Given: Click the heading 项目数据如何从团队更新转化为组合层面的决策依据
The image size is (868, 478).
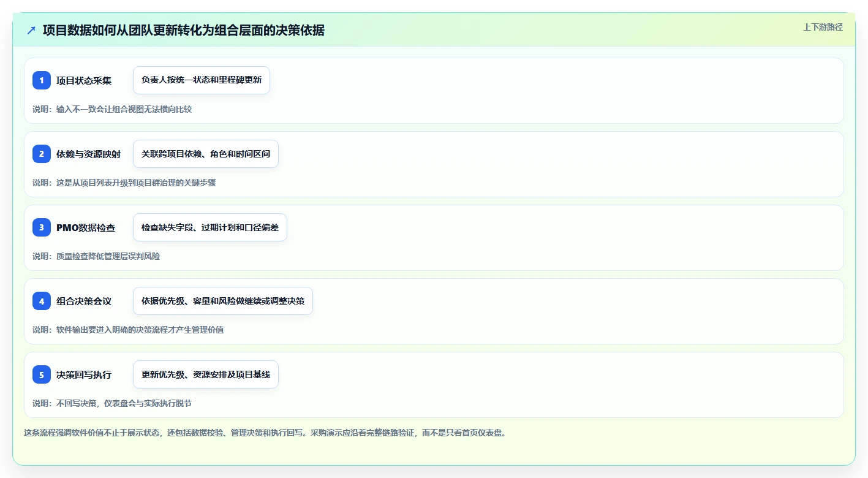Looking at the screenshot, I should 184,31.
